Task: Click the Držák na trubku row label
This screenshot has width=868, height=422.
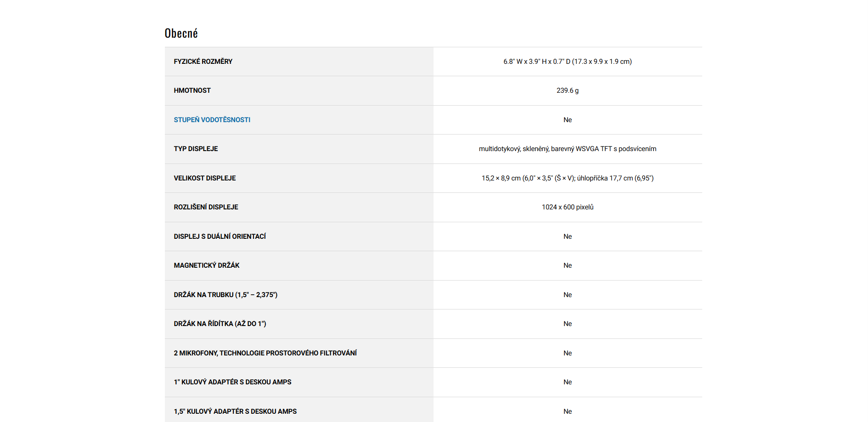Action: tap(225, 295)
